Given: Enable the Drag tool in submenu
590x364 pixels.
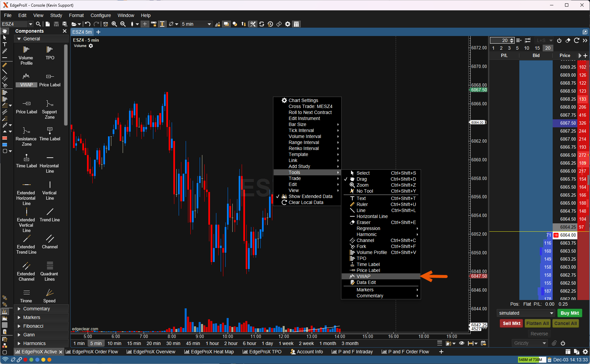Looking at the screenshot, I should [x=361, y=179].
